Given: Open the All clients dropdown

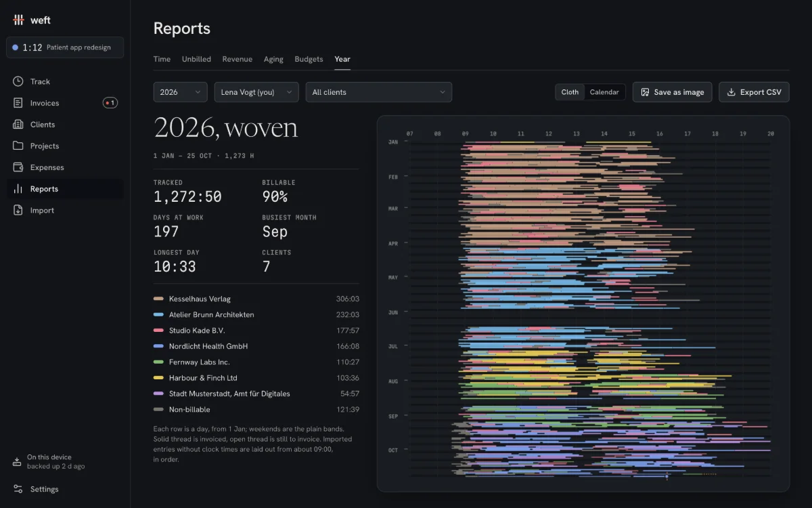Looking at the screenshot, I should [x=379, y=92].
